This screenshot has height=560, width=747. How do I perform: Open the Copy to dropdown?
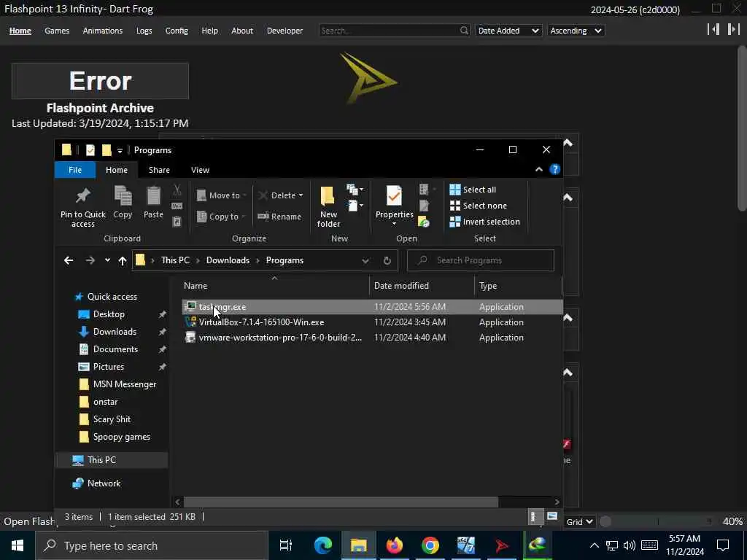click(221, 217)
